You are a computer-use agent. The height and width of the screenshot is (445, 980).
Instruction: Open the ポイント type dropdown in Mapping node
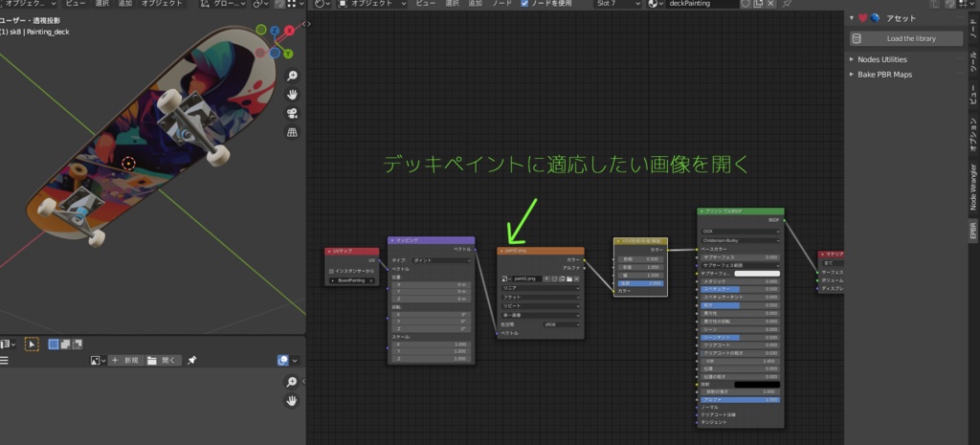coord(442,260)
